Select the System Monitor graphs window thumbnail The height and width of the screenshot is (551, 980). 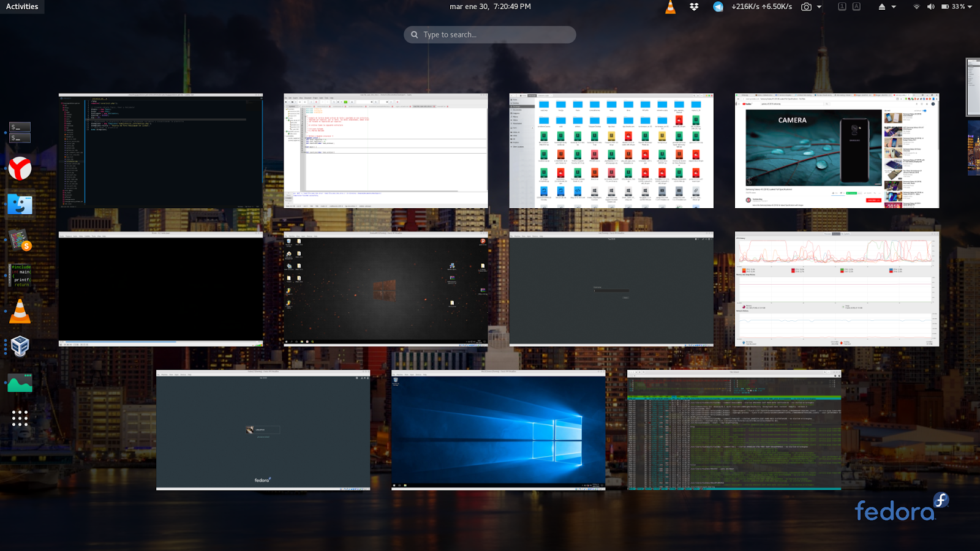point(837,289)
